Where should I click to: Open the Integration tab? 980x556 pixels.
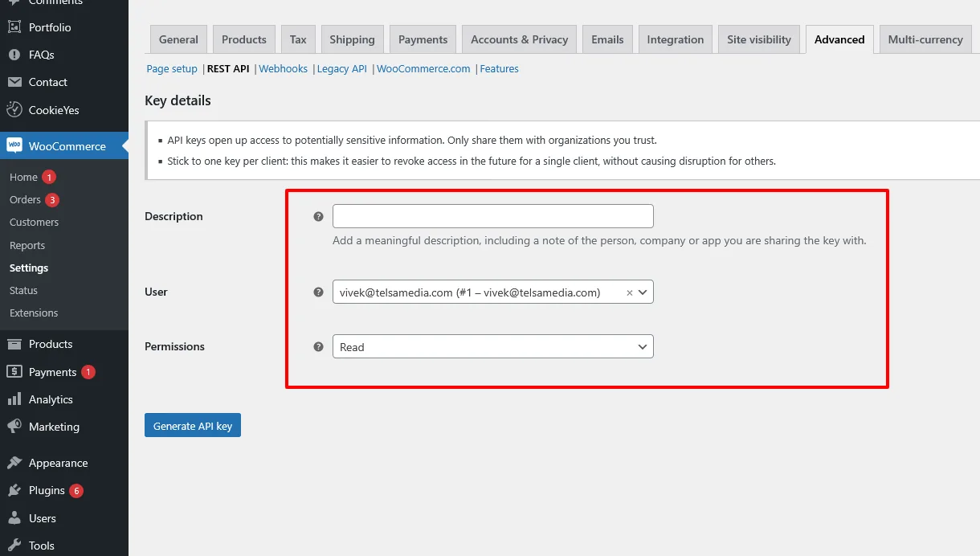click(x=676, y=39)
